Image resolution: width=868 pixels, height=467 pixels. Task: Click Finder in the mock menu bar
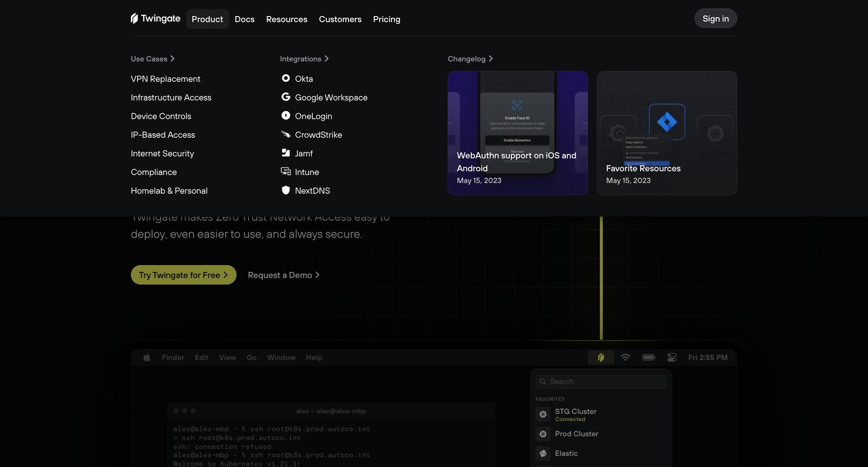173,357
